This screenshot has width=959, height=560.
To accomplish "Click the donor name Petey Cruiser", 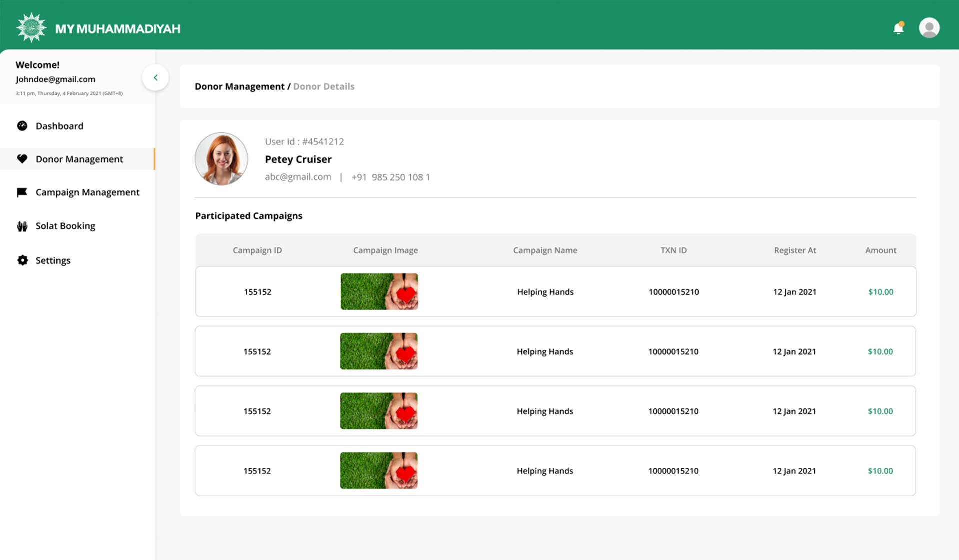I will point(298,159).
